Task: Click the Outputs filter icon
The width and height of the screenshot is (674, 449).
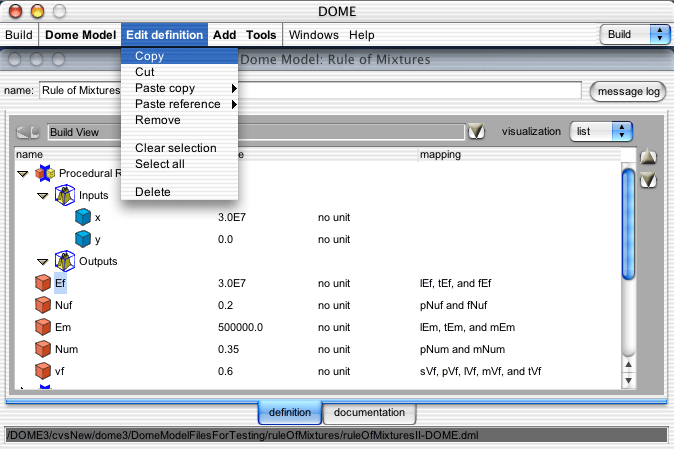Action: [x=65, y=261]
